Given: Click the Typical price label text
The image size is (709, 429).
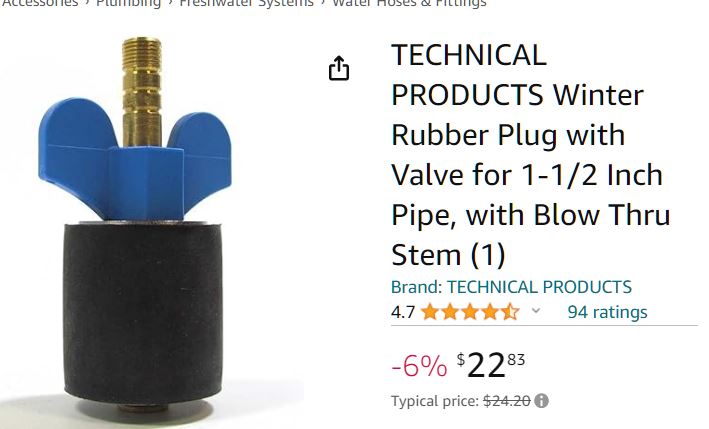Looking at the screenshot, I should pos(435,401).
